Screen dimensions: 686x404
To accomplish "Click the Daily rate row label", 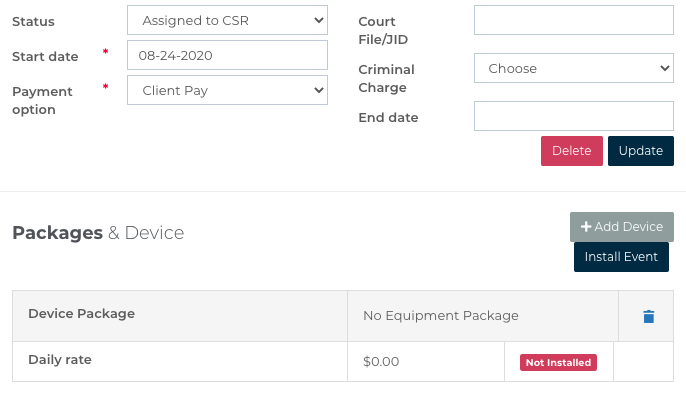I will 60,360.
